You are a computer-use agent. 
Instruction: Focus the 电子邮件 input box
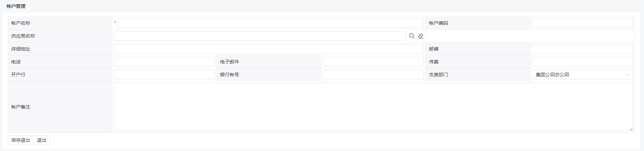point(373,62)
